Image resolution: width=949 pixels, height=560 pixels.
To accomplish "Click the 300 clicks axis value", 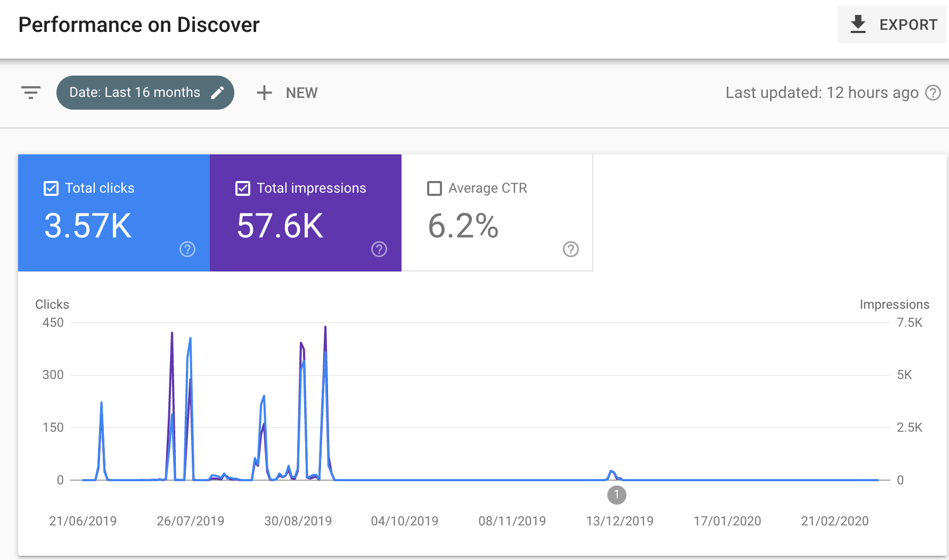I will click(53, 375).
